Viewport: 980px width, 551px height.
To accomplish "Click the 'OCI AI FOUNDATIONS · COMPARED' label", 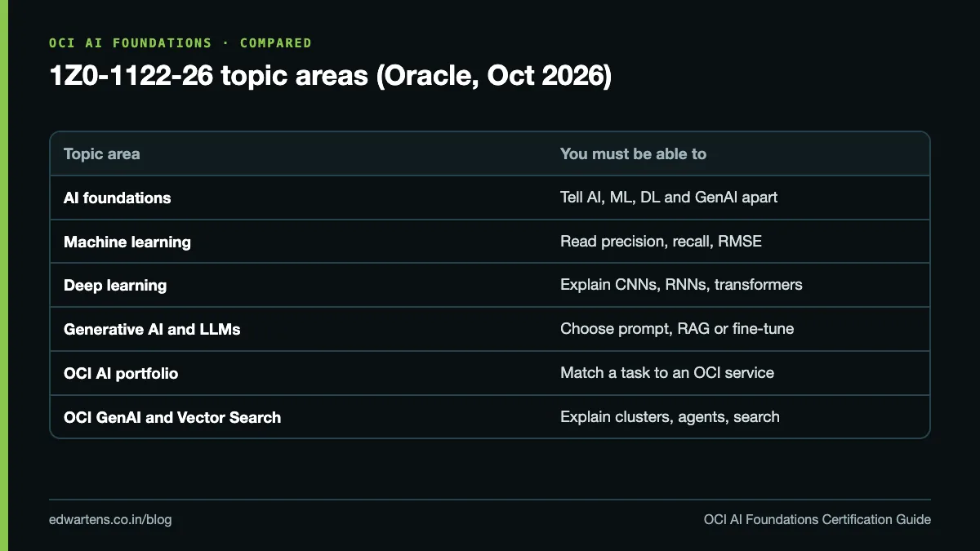I will (180, 42).
